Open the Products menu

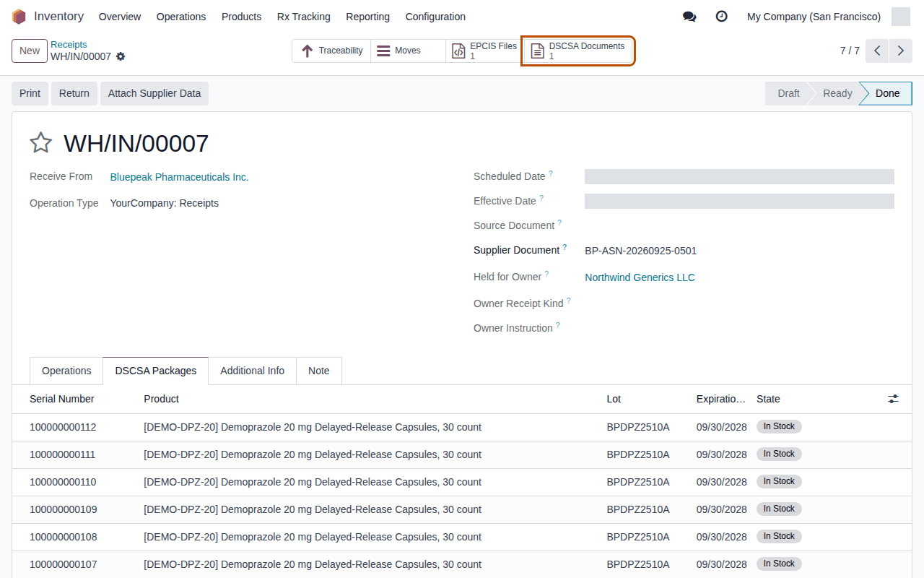pyautogui.click(x=241, y=17)
